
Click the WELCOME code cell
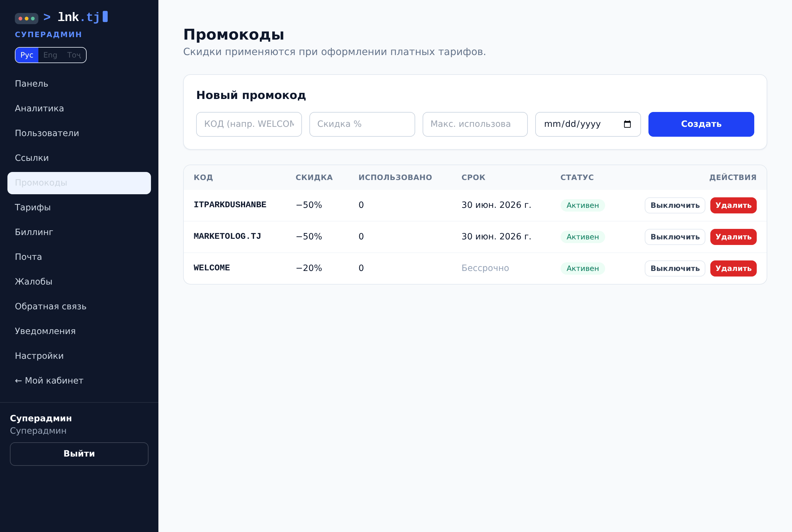211,268
